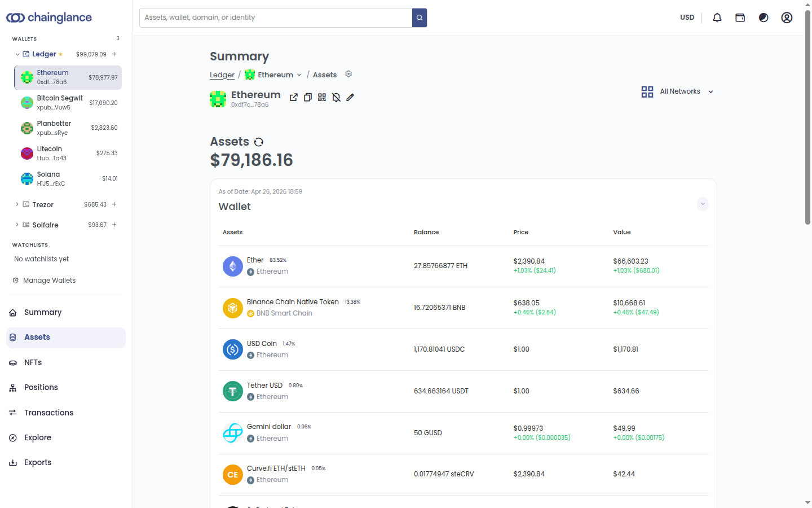Open Transactions section
The image size is (812, 508).
[66, 413]
